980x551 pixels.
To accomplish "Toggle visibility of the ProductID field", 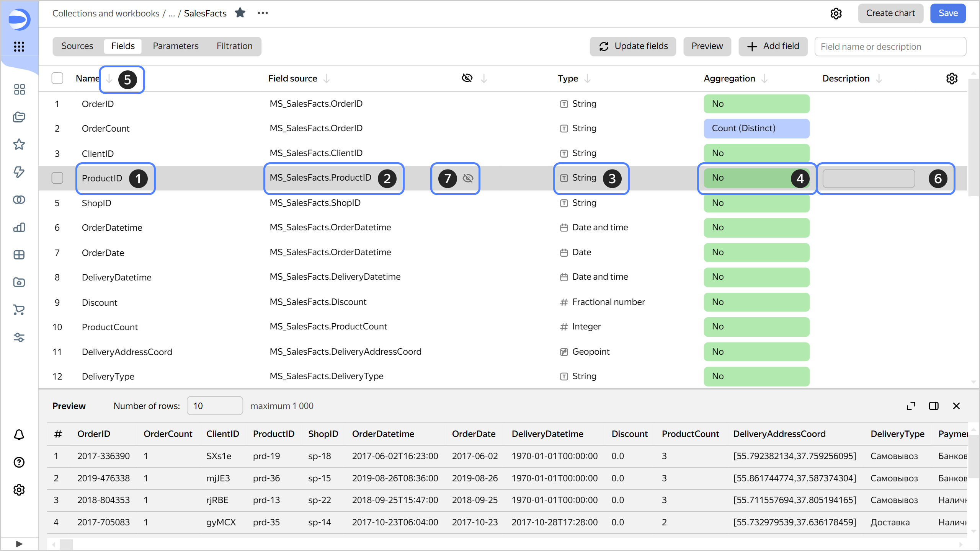I will coord(468,178).
